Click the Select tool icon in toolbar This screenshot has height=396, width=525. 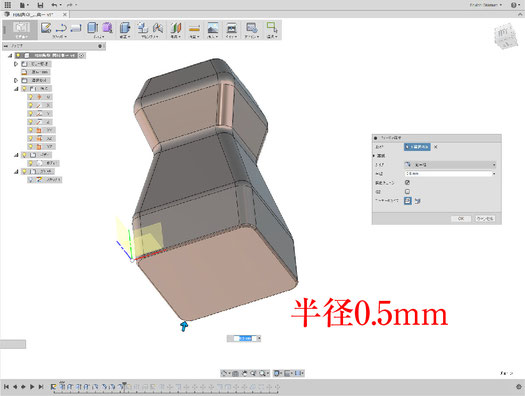pyautogui.click(x=272, y=27)
